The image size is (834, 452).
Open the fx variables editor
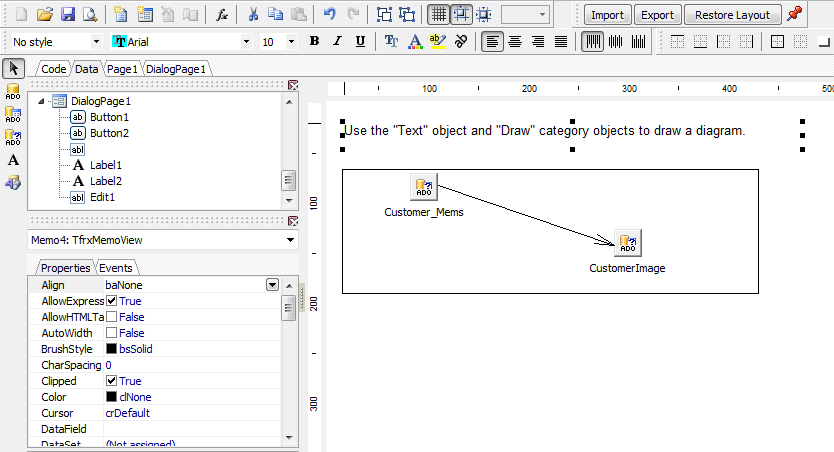[222, 14]
